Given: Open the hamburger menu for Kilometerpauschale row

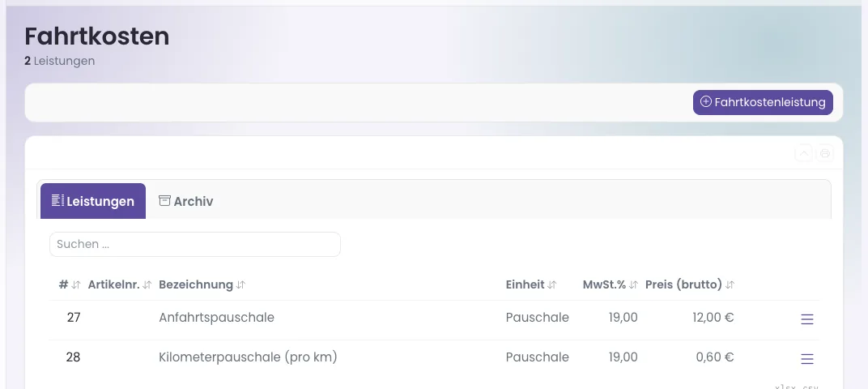Looking at the screenshot, I should [807, 359].
